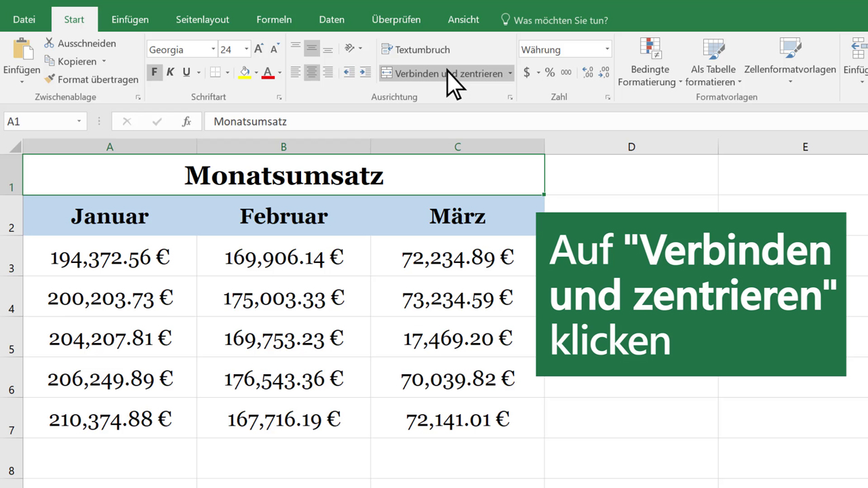Click the Kopieren button

70,61
